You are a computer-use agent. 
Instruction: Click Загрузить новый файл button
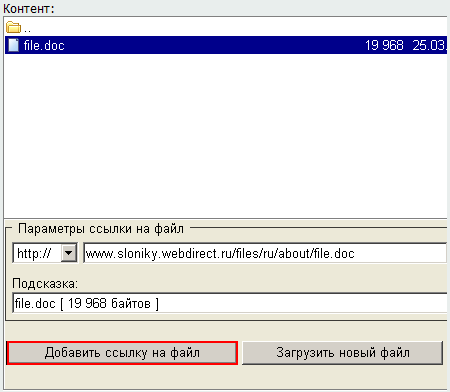[343, 353]
